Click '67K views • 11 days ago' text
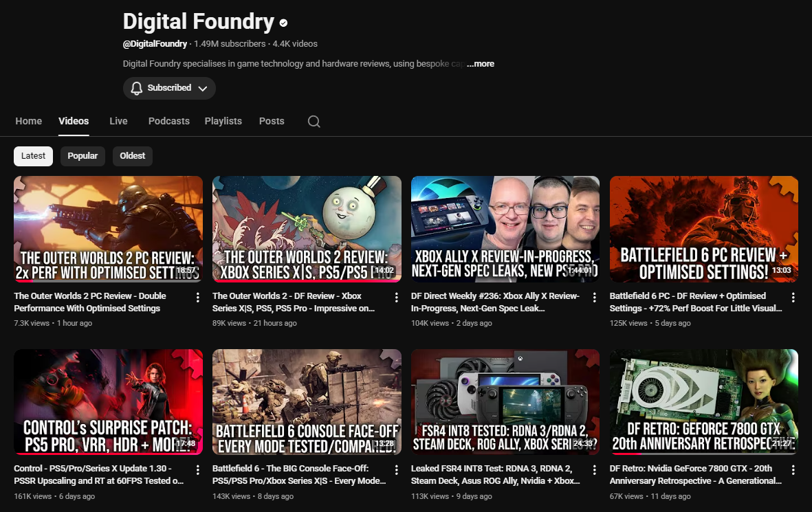The image size is (812, 512). coord(650,496)
